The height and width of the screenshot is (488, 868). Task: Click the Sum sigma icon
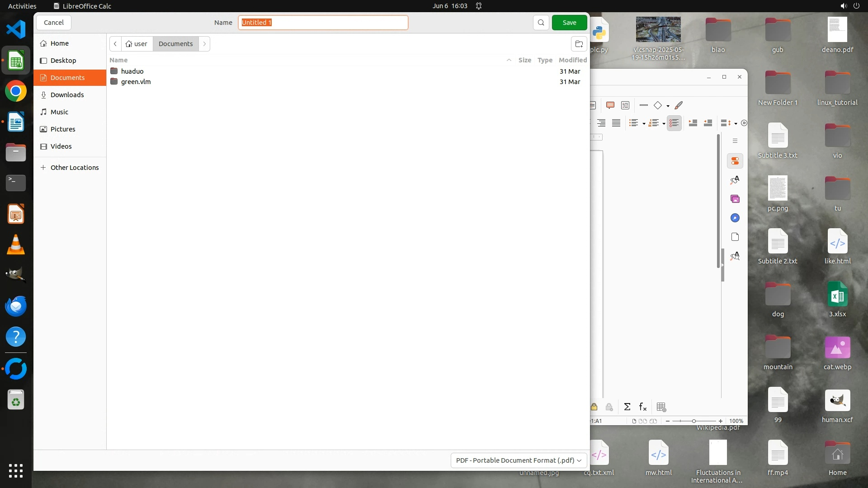pos(627,407)
